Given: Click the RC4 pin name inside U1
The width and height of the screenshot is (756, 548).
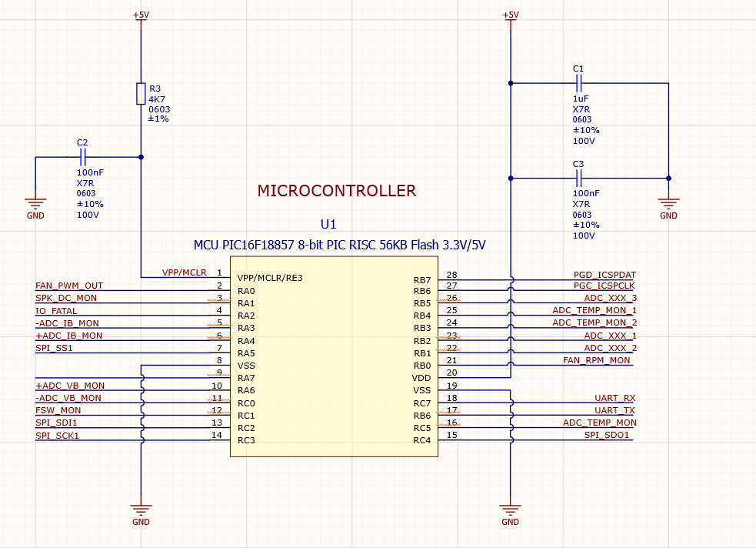Looking at the screenshot, I should tap(422, 440).
